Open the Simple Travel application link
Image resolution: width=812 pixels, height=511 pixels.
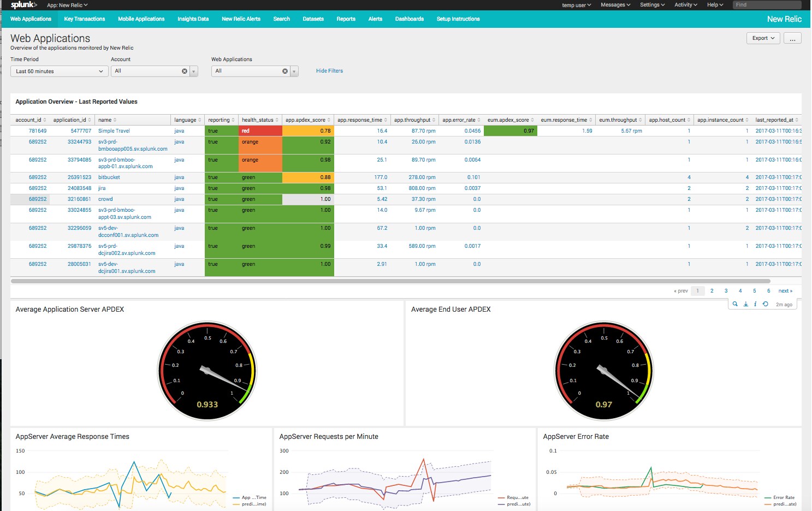click(x=114, y=131)
